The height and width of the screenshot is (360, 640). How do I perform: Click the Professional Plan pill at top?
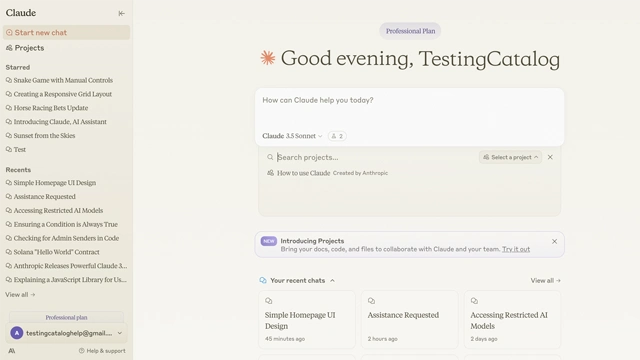click(410, 31)
